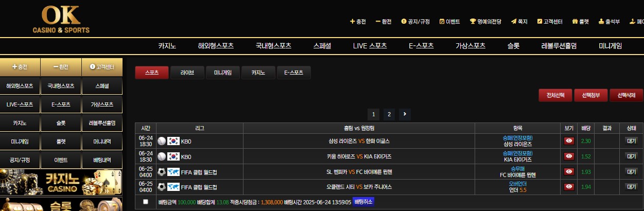Click the OK Casino & Sports logo
The height and width of the screenshot is (211, 644).
coord(61,19)
